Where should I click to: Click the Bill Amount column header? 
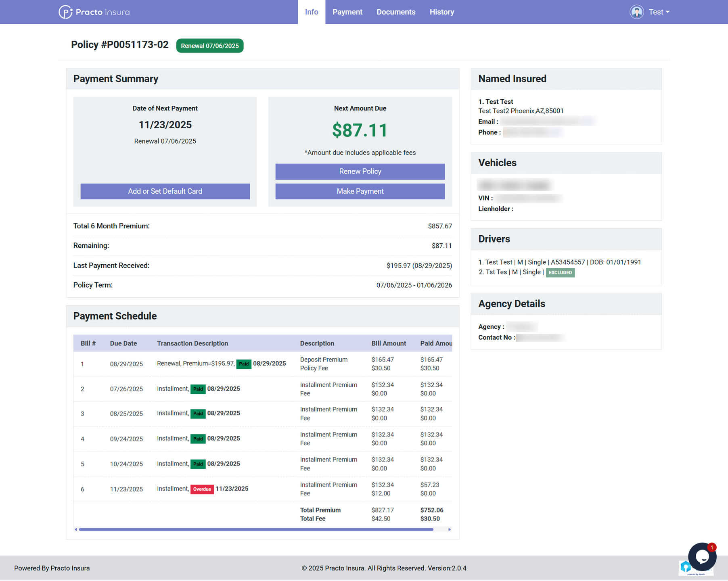388,343
